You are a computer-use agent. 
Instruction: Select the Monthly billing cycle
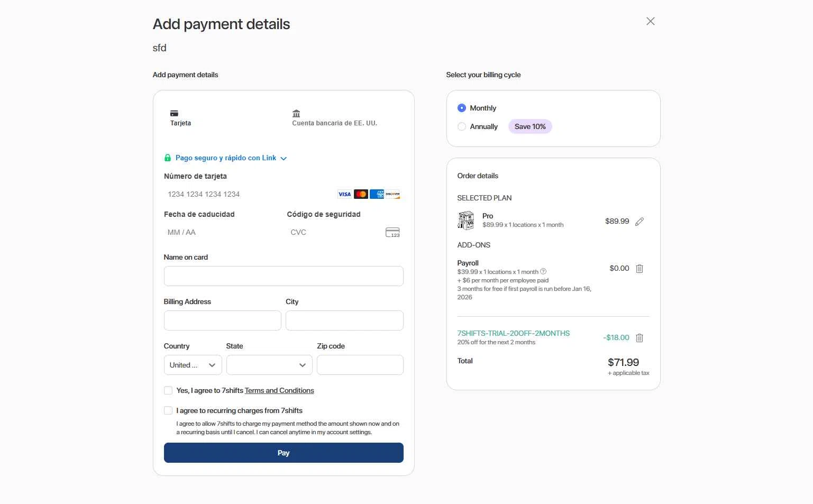462,108
